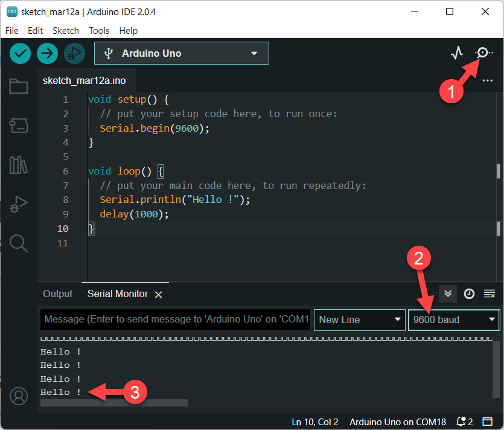Toggle autoscroll in Serial Monitor
This screenshot has height=430, width=504.
click(x=448, y=294)
